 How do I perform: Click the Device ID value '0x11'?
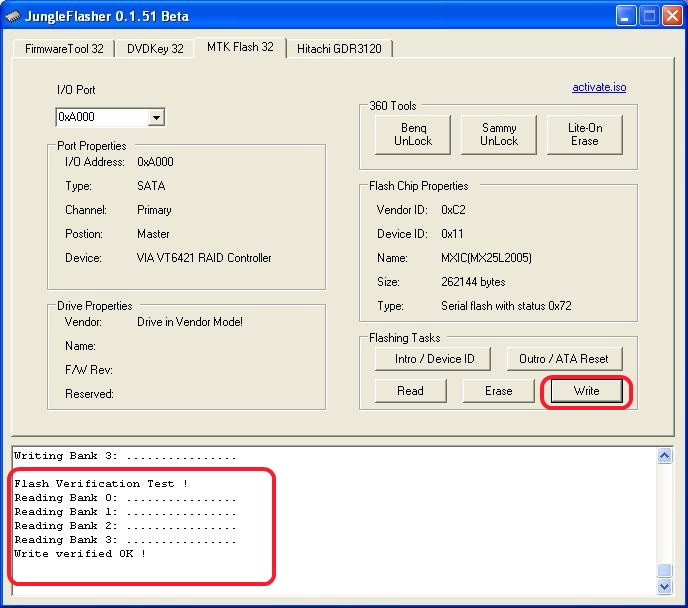[x=452, y=234]
